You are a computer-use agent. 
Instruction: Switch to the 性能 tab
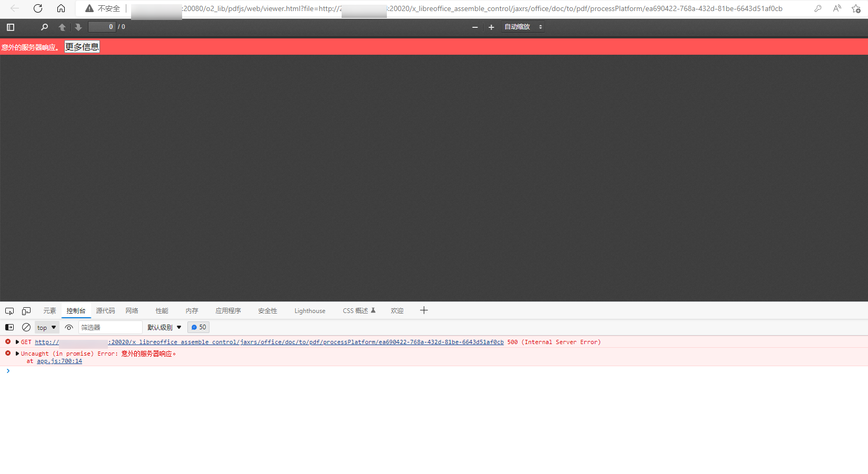coord(162,311)
